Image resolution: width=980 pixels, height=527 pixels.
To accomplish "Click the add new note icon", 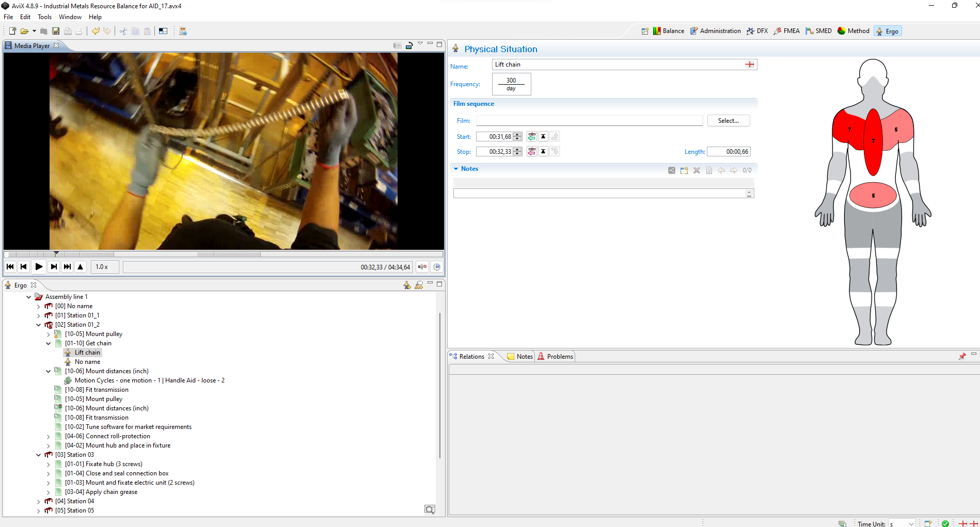I will point(684,170).
